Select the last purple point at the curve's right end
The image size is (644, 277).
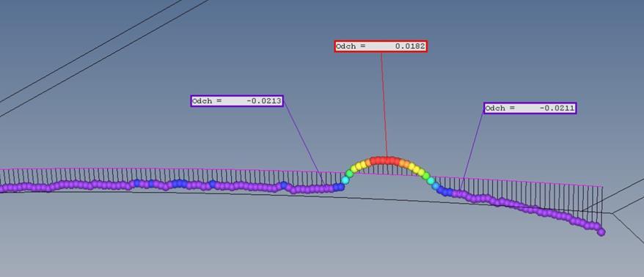coord(601,232)
